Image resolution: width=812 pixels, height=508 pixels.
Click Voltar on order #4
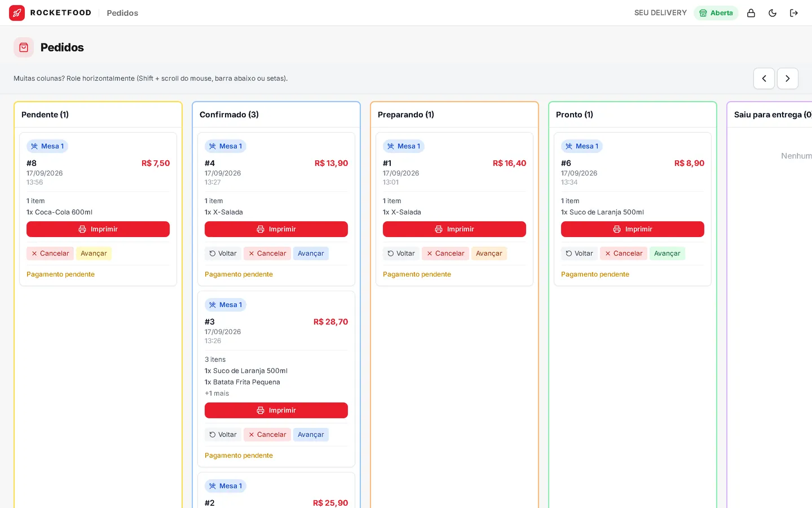tap(223, 253)
